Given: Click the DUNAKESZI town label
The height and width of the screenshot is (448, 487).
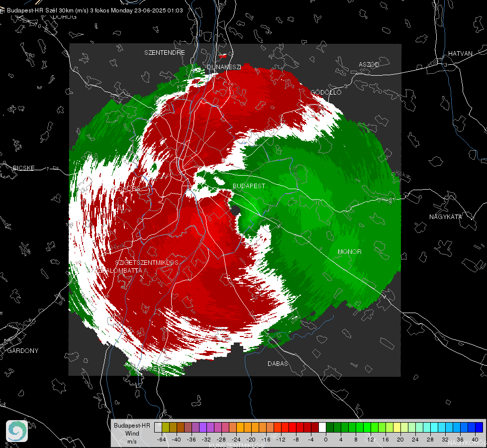Looking at the screenshot, I should click(224, 67).
